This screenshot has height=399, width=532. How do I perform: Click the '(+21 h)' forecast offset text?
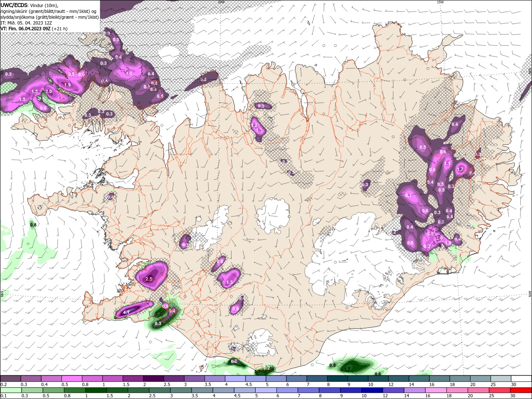coord(60,29)
